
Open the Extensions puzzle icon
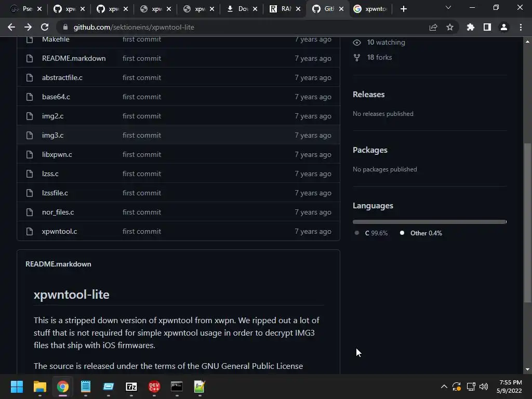pyautogui.click(x=471, y=27)
